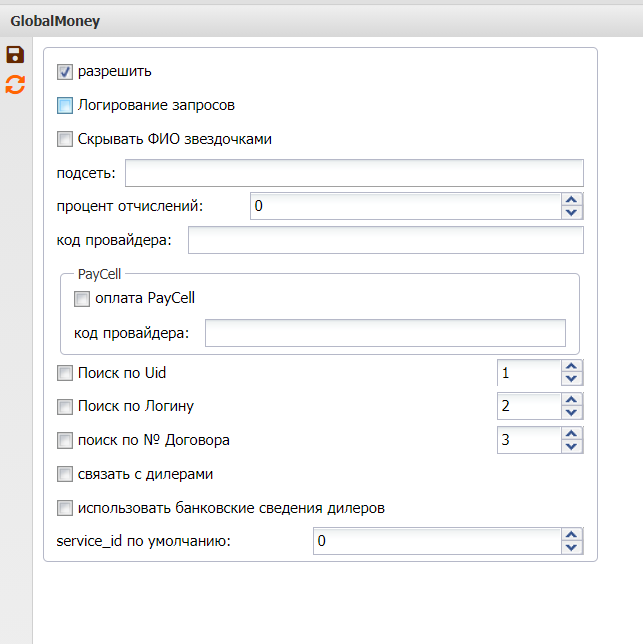Enable 'оплата PayCell' checkbox
The width and height of the screenshot is (643, 644).
pos(82,298)
